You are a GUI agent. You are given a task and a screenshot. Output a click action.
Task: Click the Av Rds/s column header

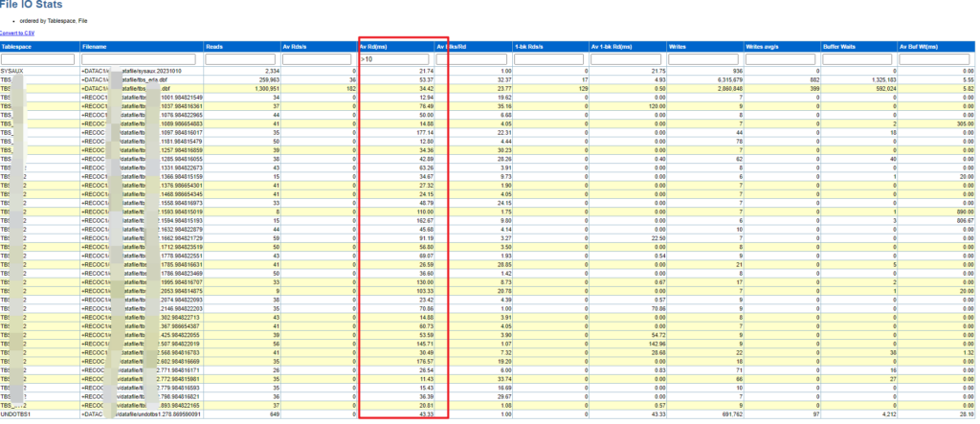(319, 46)
